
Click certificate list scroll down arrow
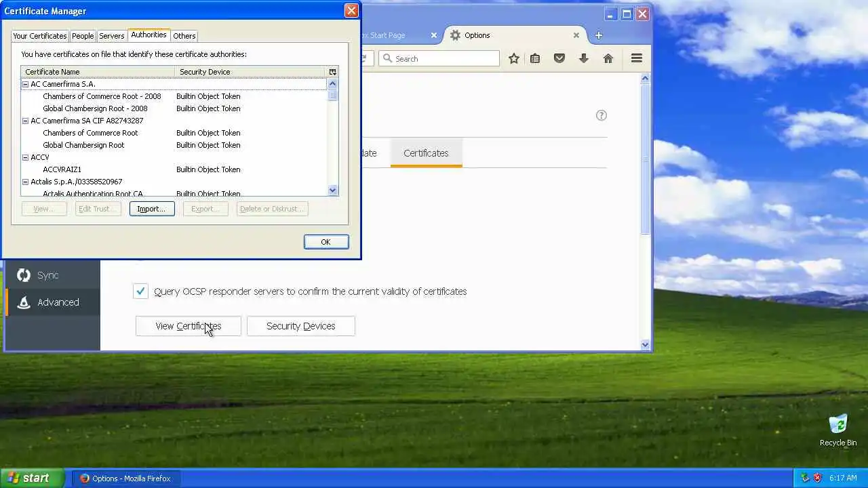click(332, 190)
